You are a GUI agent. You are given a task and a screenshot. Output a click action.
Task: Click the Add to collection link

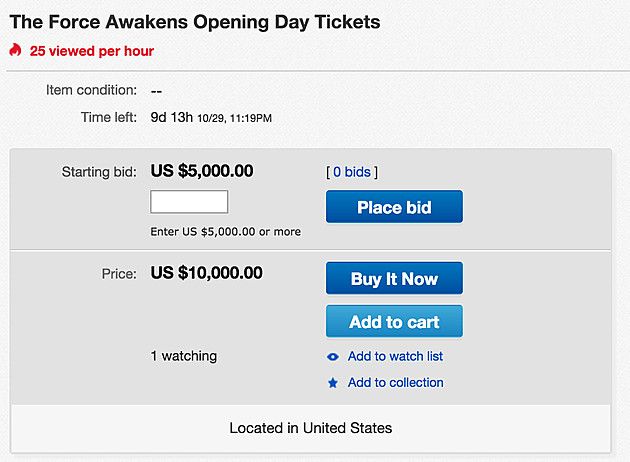tap(395, 383)
